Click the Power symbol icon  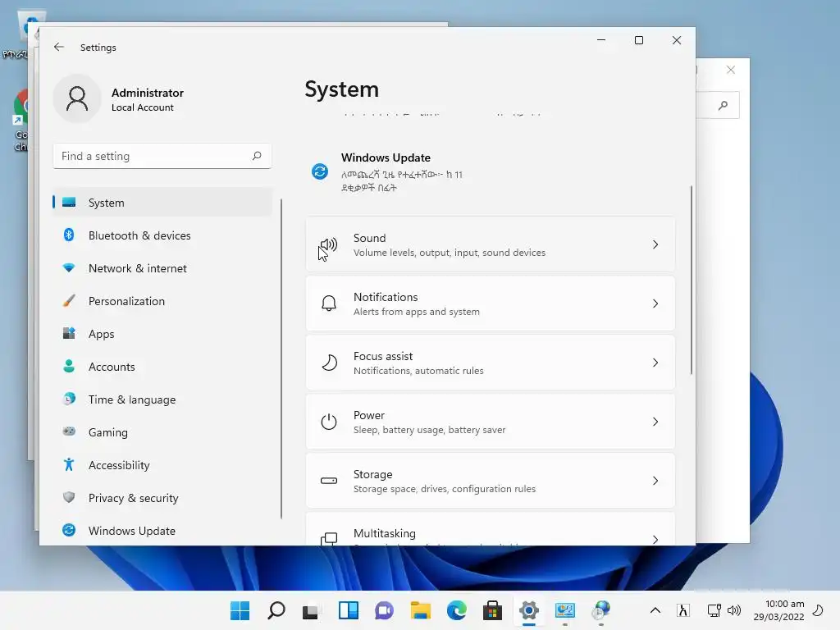click(x=329, y=422)
